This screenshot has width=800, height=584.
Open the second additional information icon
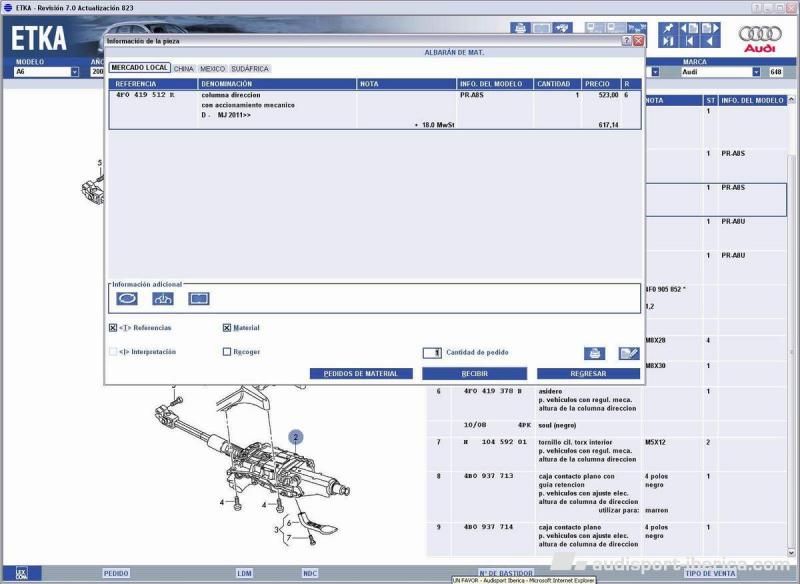tap(163, 298)
